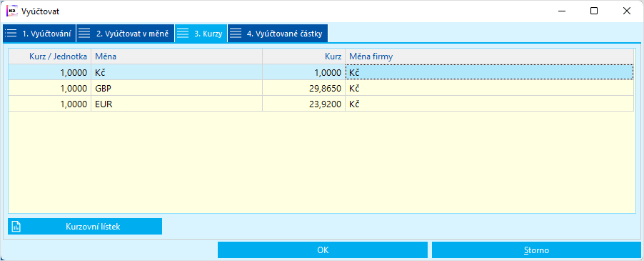Viewport: 644px width, 261px height.
Task: Click Měna firmy cell in GBP row
Action: [x=489, y=88]
